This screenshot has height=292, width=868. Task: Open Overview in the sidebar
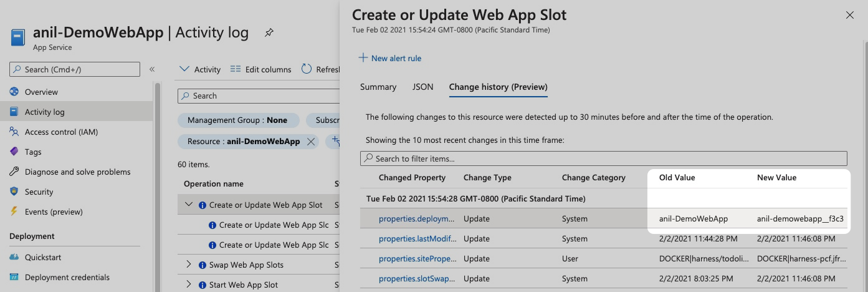(41, 92)
